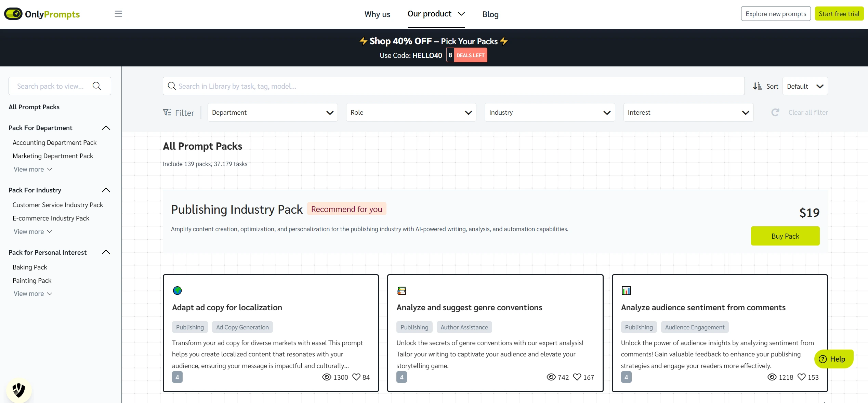Click the OnlyPrompts logo

click(x=42, y=14)
